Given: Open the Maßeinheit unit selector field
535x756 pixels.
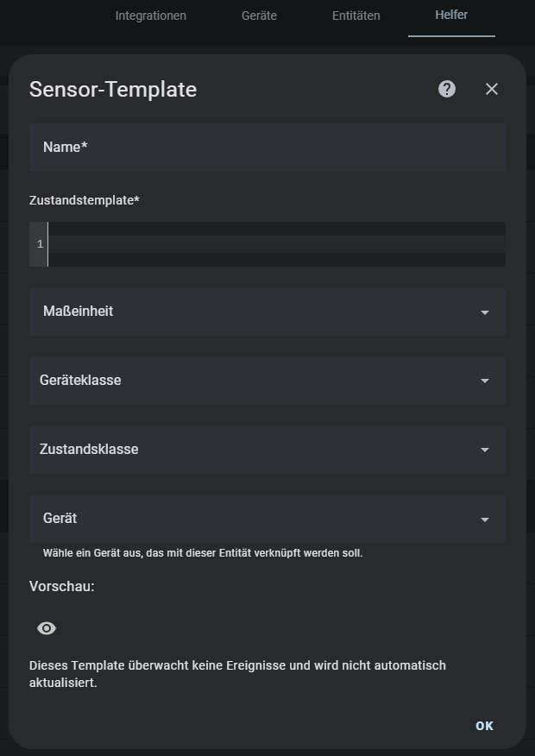Looking at the screenshot, I should point(267,312).
